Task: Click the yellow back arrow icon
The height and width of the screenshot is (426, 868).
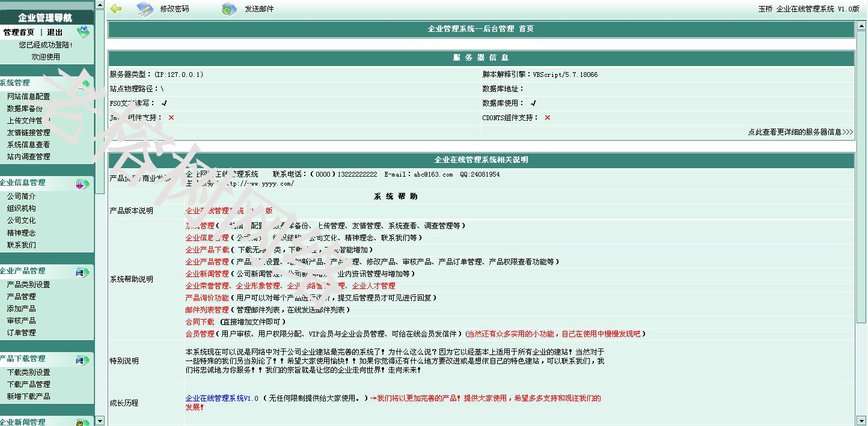Action: pyautogui.click(x=116, y=8)
